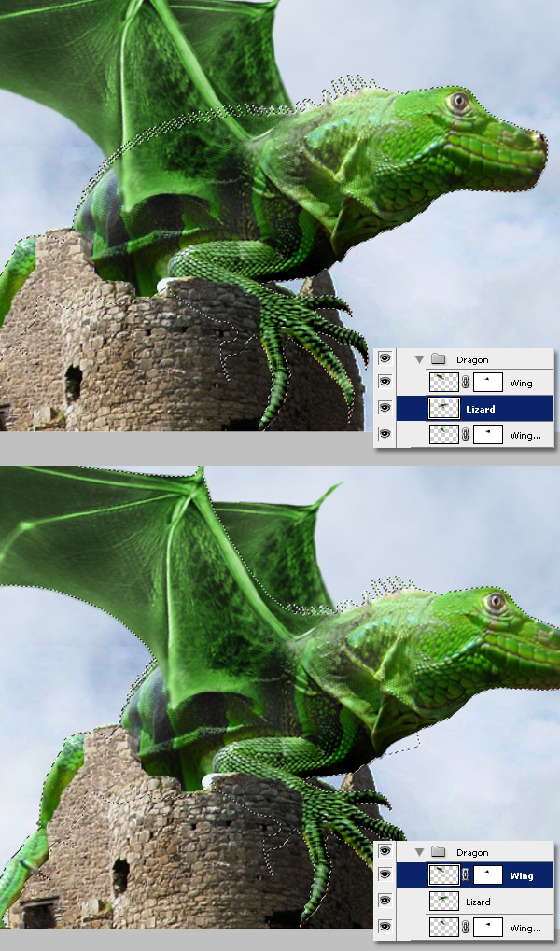Click the Wing layer's mask link icon in the panel with Lizard selected

coord(466,382)
